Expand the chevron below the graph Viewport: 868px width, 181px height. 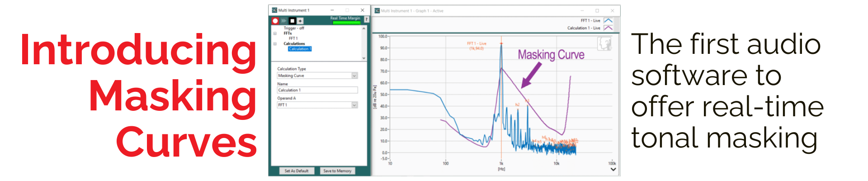tap(613, 170)
